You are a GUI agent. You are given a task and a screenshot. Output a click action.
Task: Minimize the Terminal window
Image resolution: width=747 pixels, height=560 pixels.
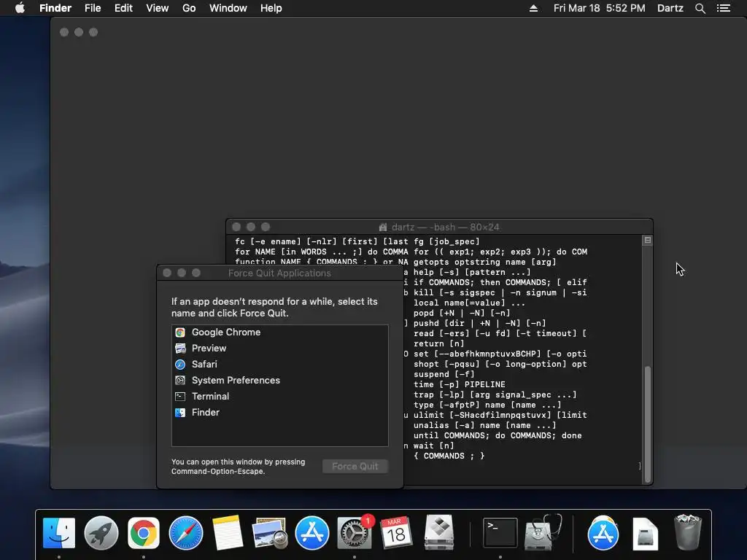coord(251,227)
